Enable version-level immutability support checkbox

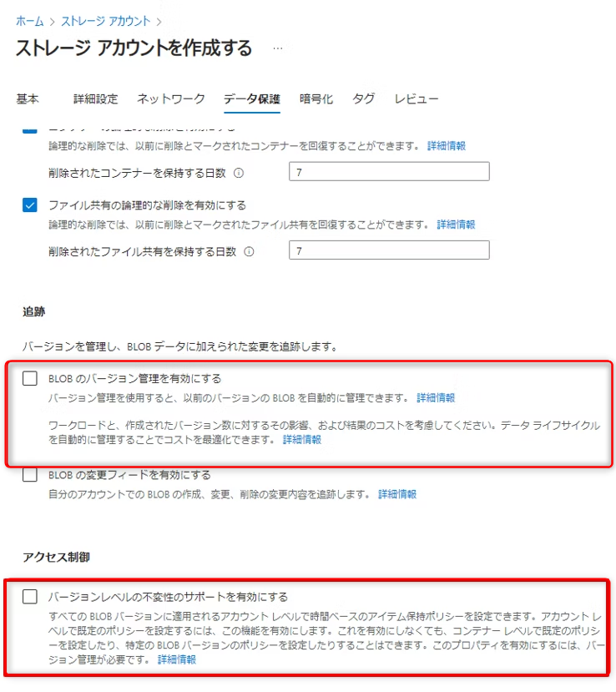30,597
